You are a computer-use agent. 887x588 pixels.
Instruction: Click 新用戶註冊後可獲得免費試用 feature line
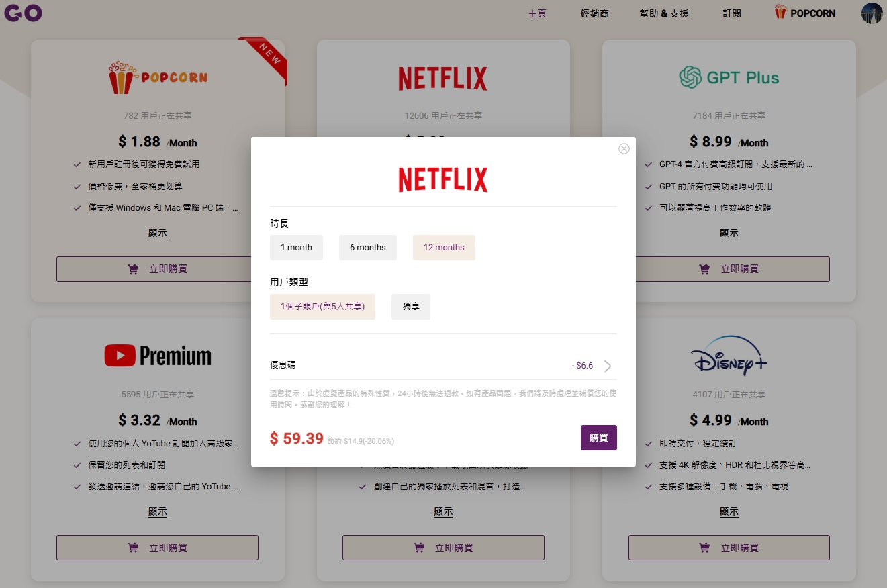(144, 164)
